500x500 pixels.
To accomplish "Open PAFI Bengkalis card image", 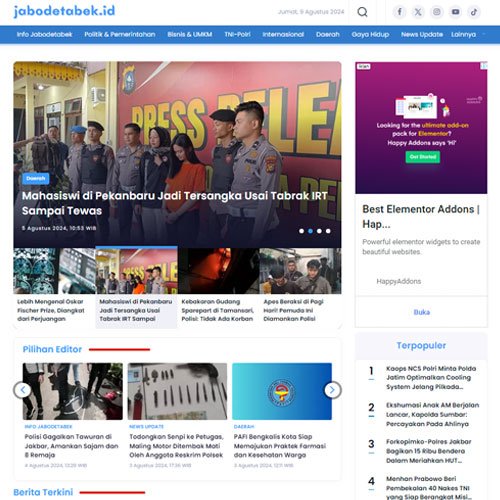I will (x=282, y=391).
